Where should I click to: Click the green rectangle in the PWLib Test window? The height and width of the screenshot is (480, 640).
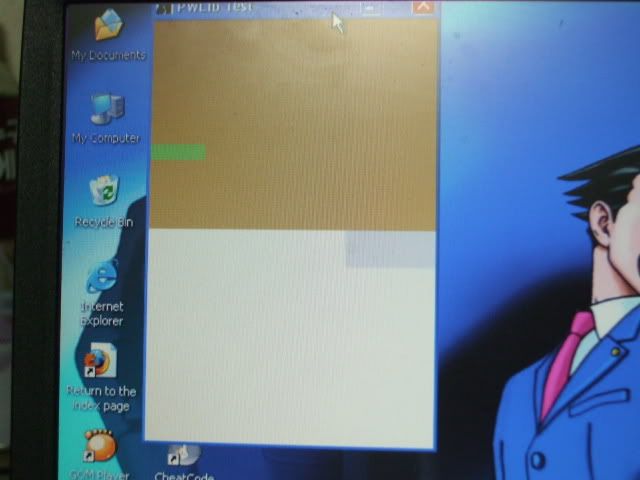pos(179,152)
